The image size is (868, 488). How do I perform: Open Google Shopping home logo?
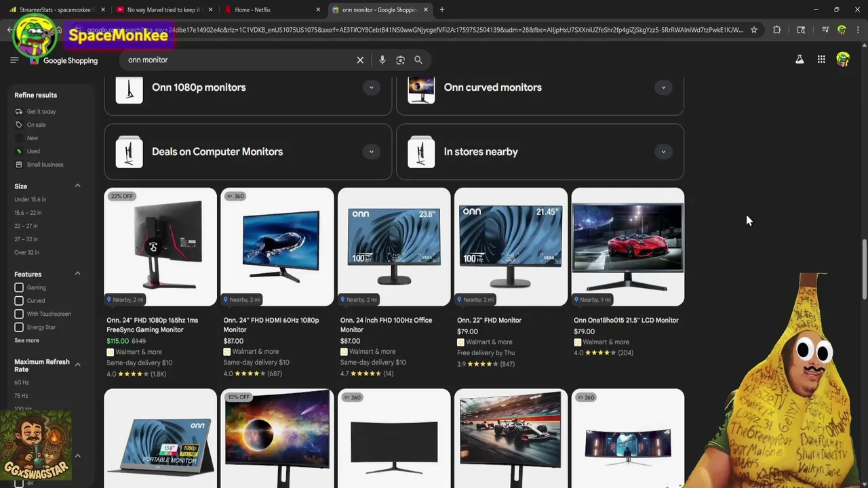pos(64,60)
